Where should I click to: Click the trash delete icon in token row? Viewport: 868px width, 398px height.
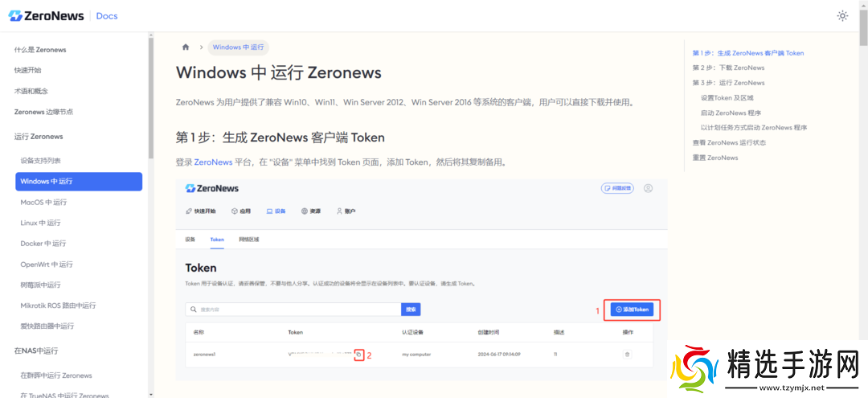click(627, 354)
